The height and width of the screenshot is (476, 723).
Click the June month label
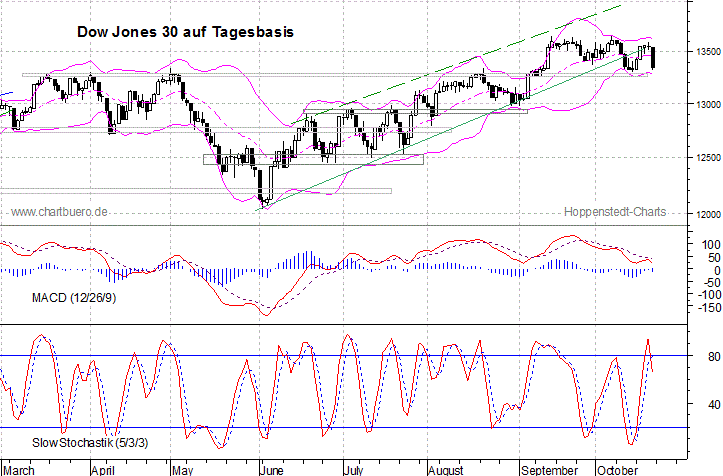[x=272, y=470]
